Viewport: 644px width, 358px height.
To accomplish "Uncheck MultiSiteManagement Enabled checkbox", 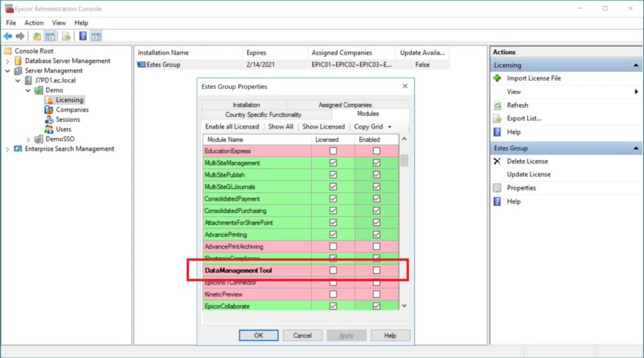I will pos(376,163).
